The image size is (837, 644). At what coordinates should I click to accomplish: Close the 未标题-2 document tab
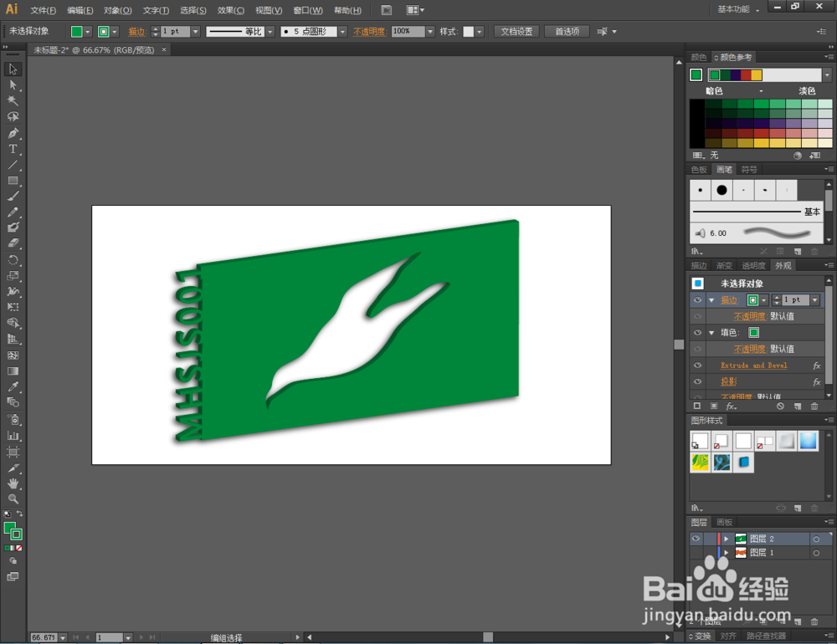tap(164, 49)
